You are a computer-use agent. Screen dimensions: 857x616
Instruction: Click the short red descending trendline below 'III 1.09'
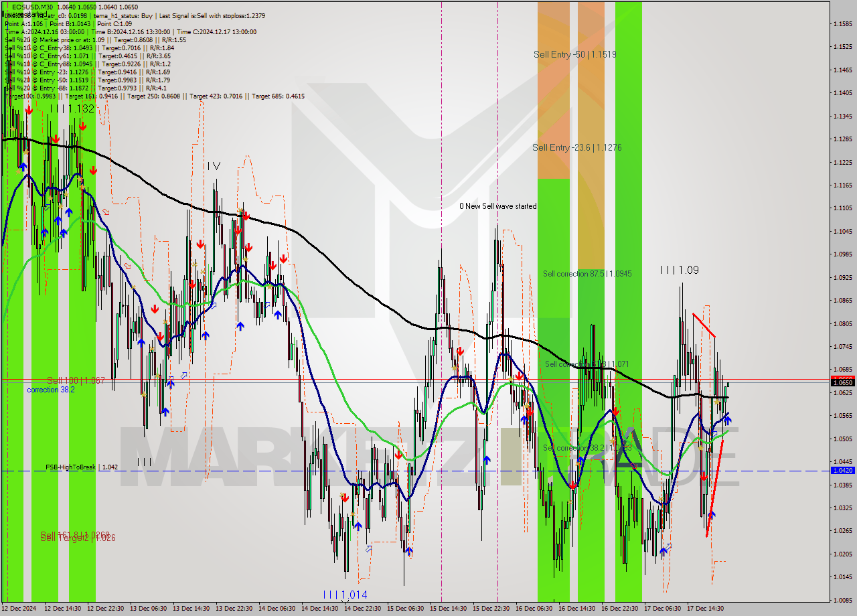[704, 325]
